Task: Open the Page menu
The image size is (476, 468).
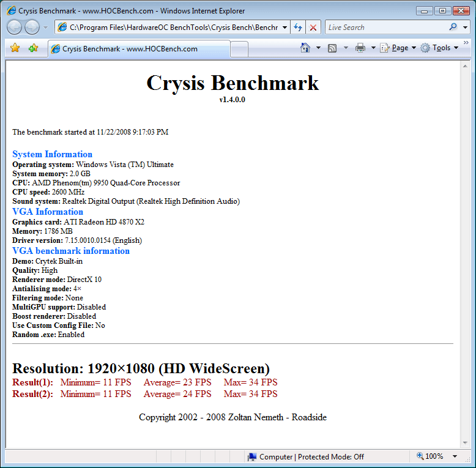Action: 398,48
